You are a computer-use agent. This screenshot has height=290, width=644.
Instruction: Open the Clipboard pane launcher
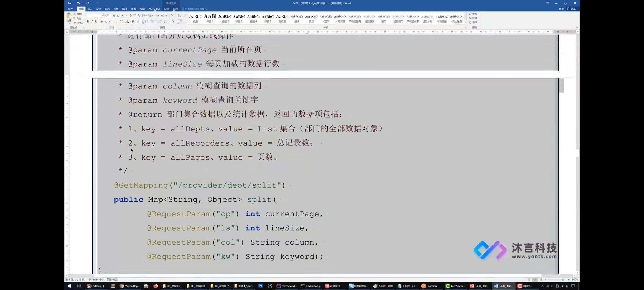(x=84, y=28)
